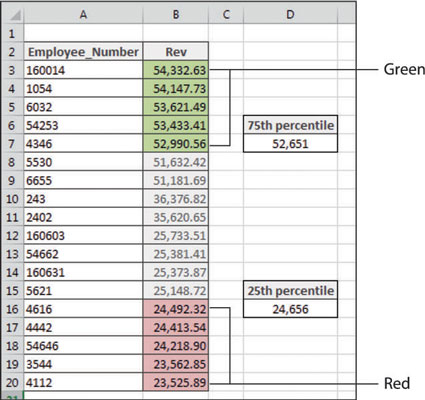This screenshot has width=425, height=400.
Task: Click revenue cell 25,373.87
Action: click(x=176, y=272)
